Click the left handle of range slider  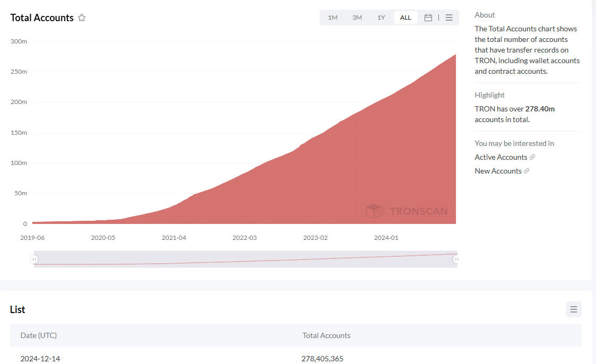34,259
